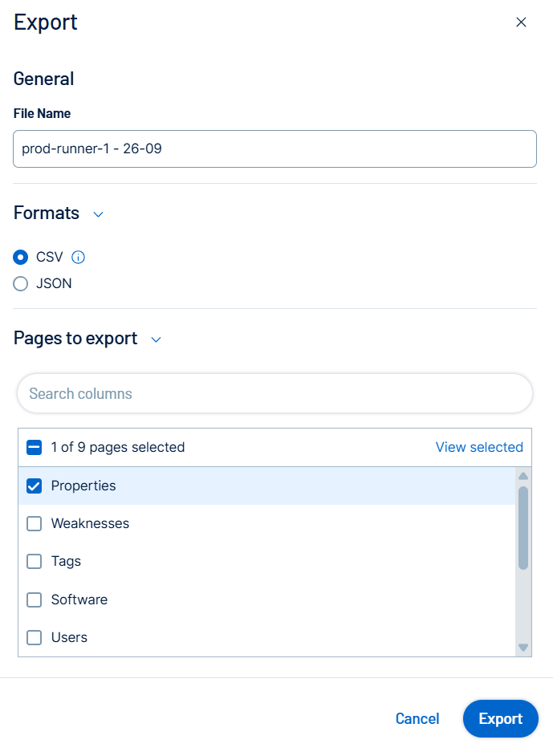The image size is (553, 756).
Task: Collapse the Formats section chevron
Action: 98,214
